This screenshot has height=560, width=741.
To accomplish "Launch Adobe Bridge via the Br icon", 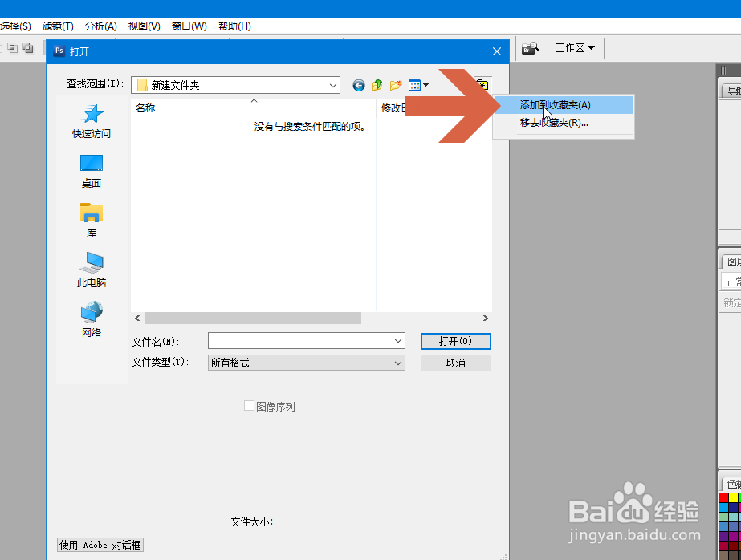I will coord(530,47).
